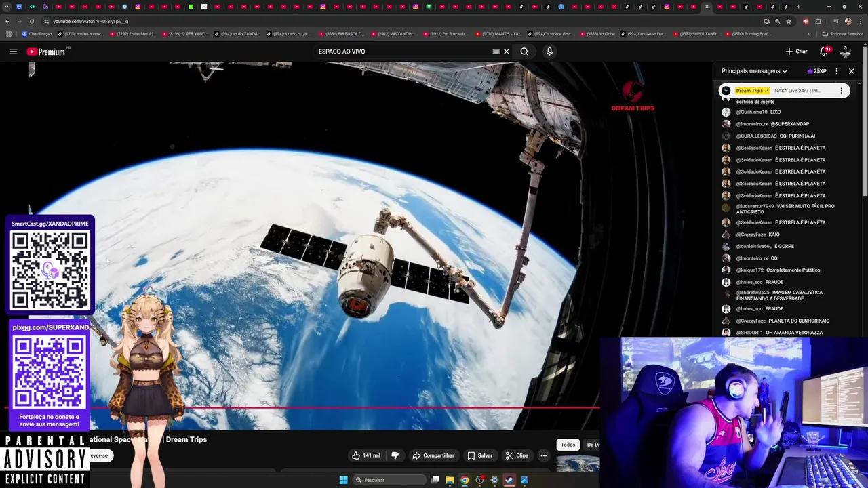Screen dimensions: 868x488
Task: Like the video with 141 mil
Action: click(x=366, y=455)
